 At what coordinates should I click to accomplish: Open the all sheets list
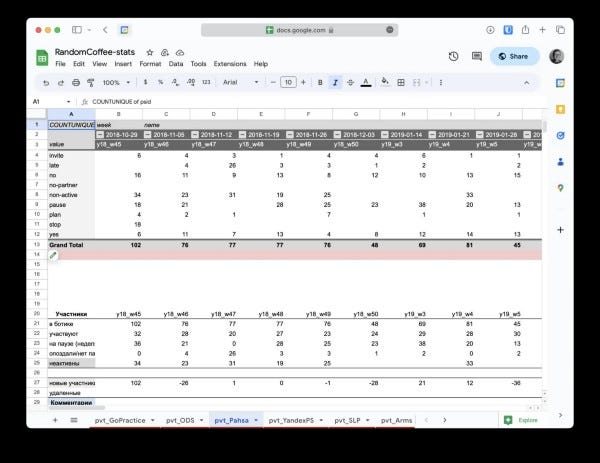74,420
